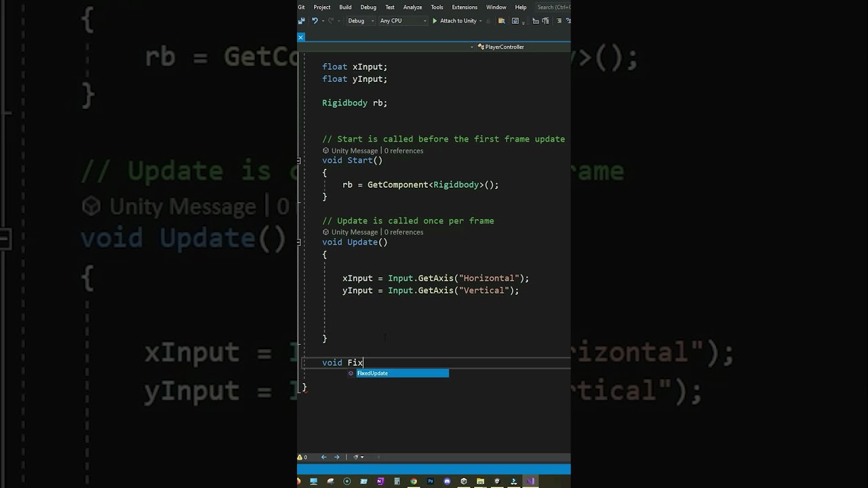
Task: Click the monitor icon in the taskbar
Action: click(x=313, y=481)
